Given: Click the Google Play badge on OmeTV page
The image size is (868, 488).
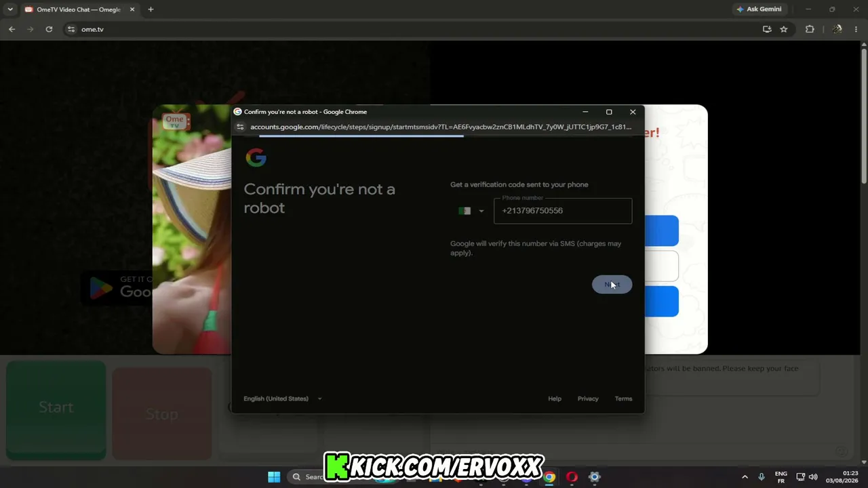Looking at the screenshot, I should click(115, 287).
